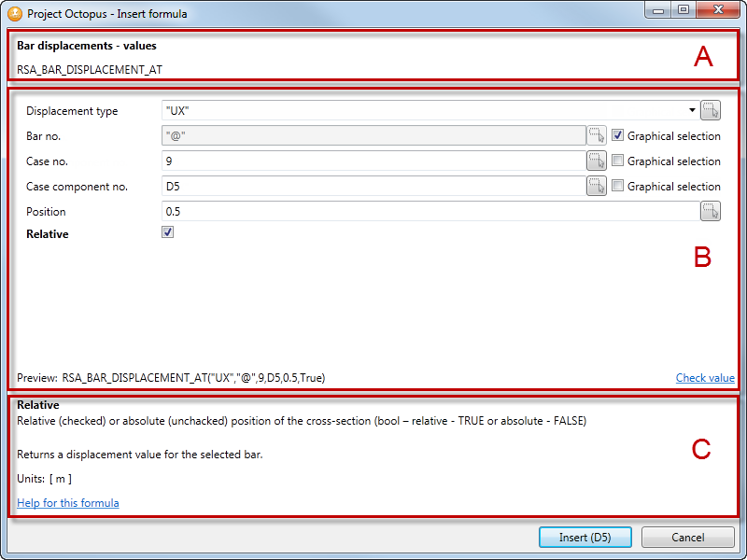The width and height of the screenshot is (747, 560).
Task: Close the Insert formula dialog
Action: [718, 10]
